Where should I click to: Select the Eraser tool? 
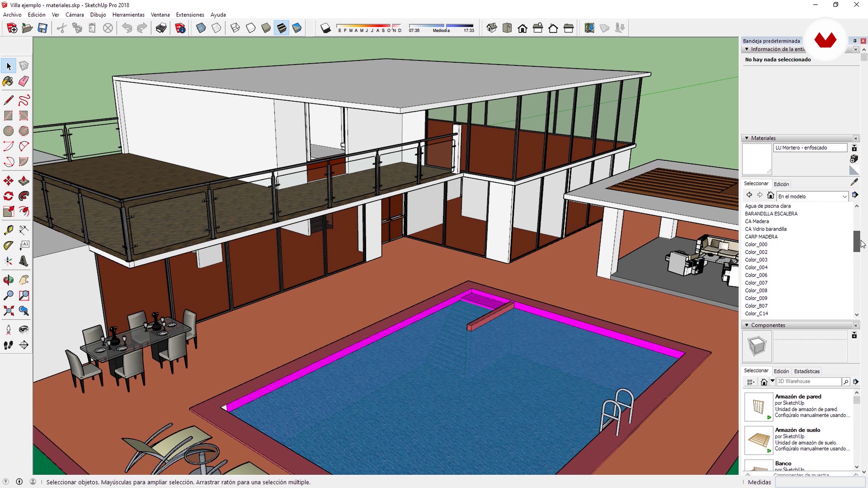pos(24,81)
